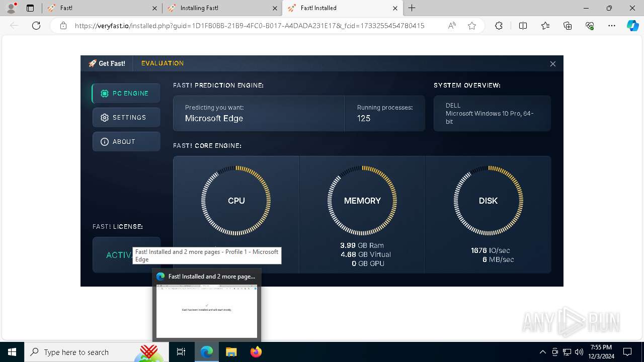View site information lock icon
The image size is (644, 362).
point(63,26)
